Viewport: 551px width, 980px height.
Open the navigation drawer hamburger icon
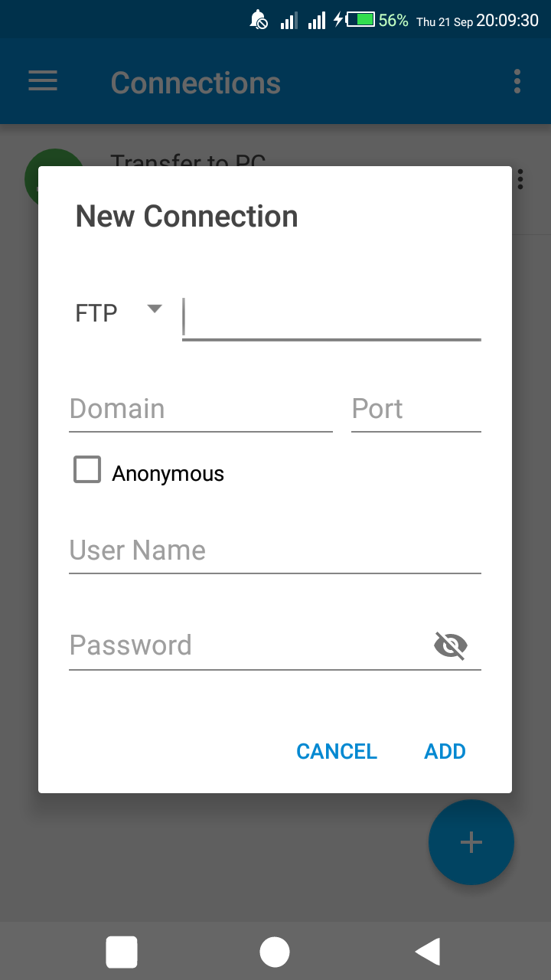[42, 81]
